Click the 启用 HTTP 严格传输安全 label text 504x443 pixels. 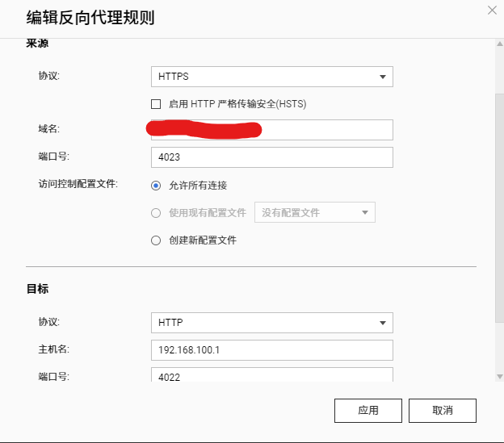[x=237, y=104]
